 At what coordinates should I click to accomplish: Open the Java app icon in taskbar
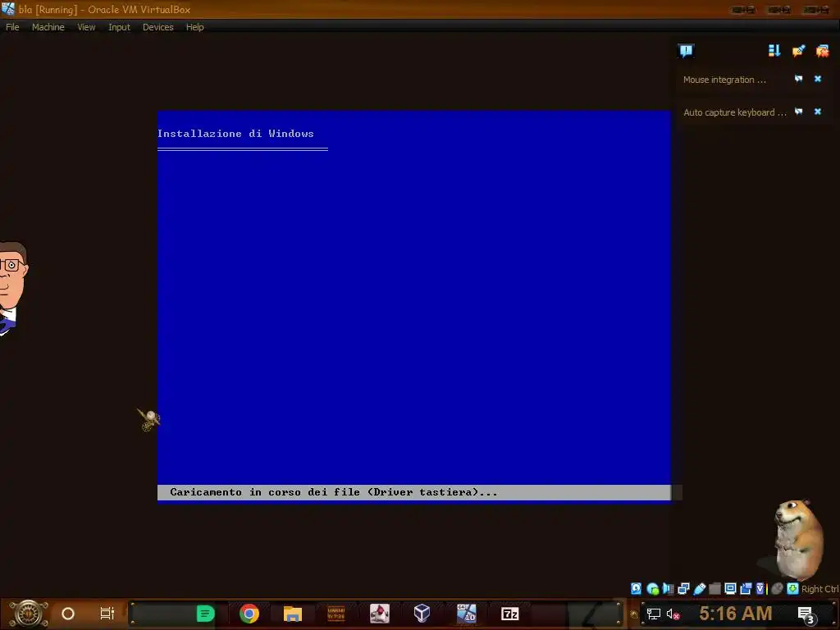pyautogui.click(x=379, y=614)
